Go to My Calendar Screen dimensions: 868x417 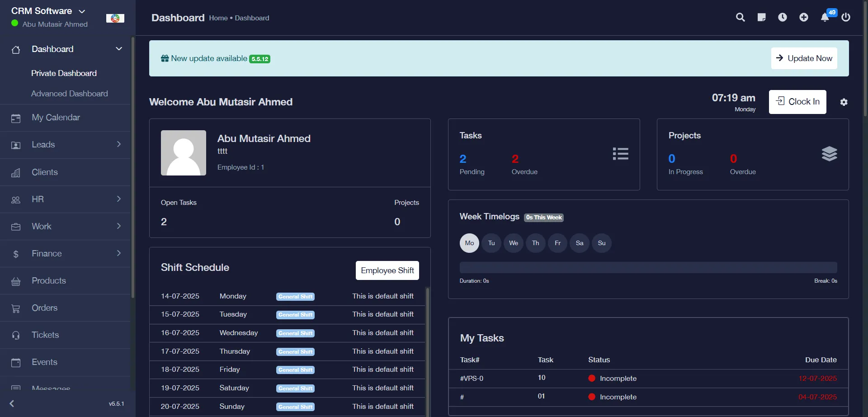56,118
